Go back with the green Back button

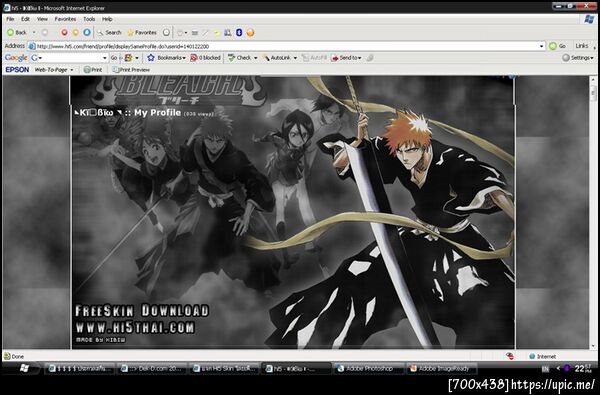pos(16,33)
